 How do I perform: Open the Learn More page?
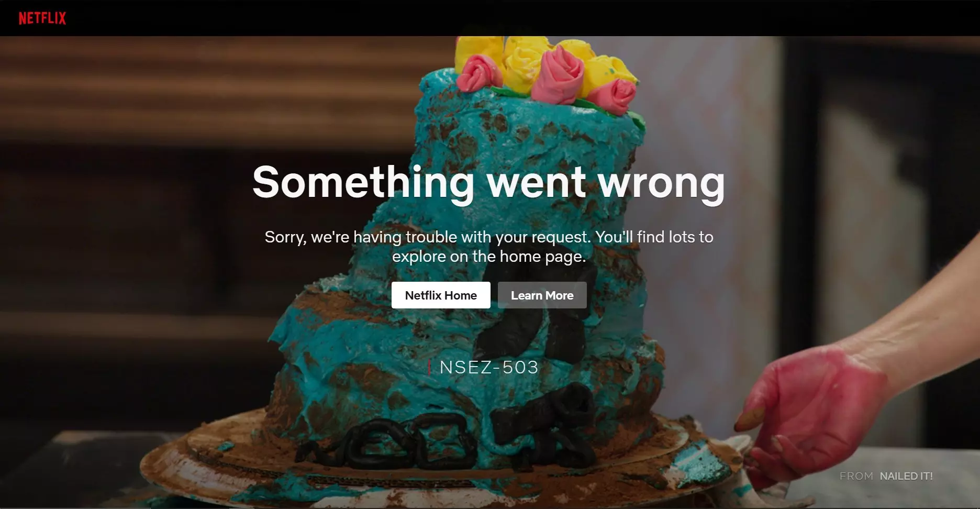pos(542,295)
